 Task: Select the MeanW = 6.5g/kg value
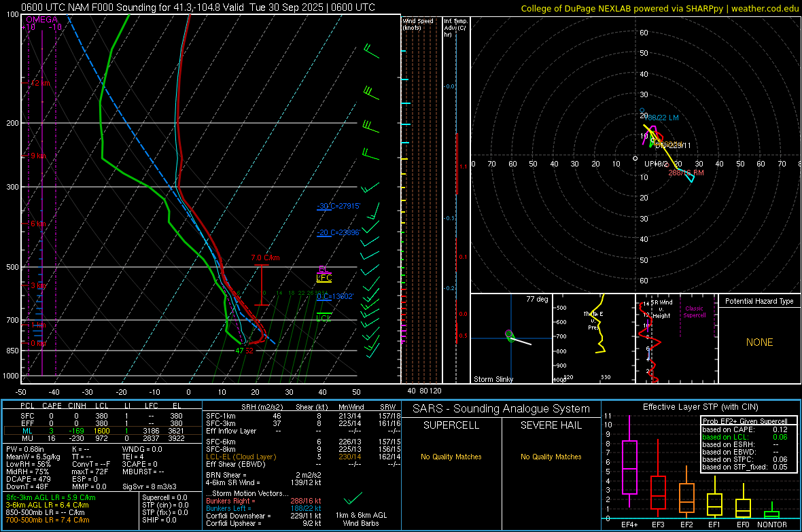(33, 457)
